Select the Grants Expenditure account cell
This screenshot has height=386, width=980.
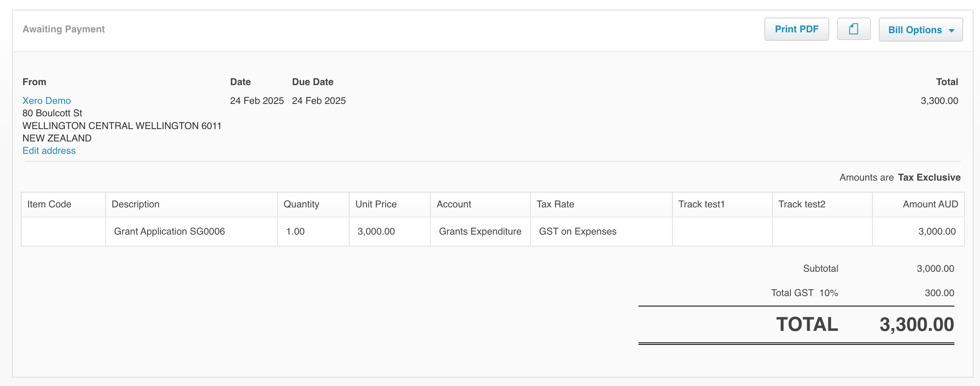point(480,231)
